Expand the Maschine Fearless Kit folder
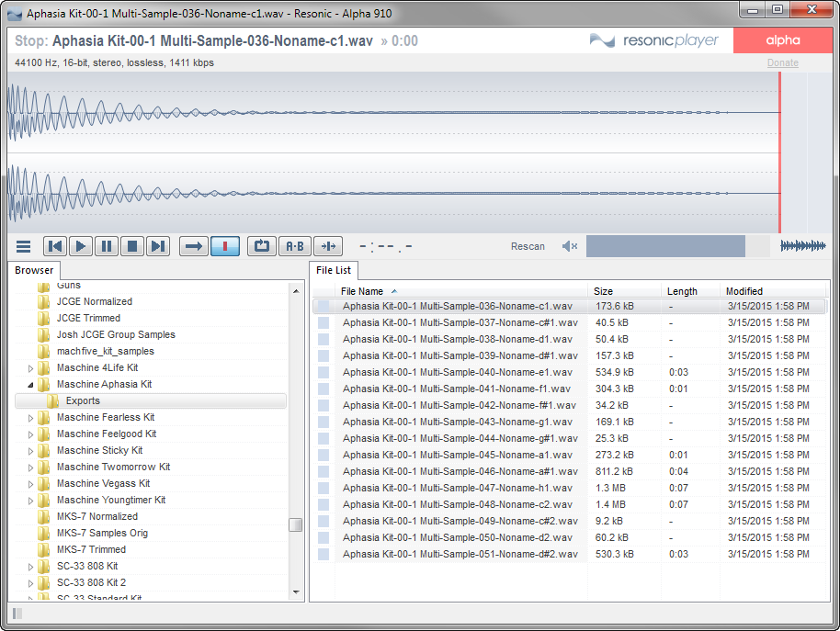The image size is (840, 631). (30, 418)
